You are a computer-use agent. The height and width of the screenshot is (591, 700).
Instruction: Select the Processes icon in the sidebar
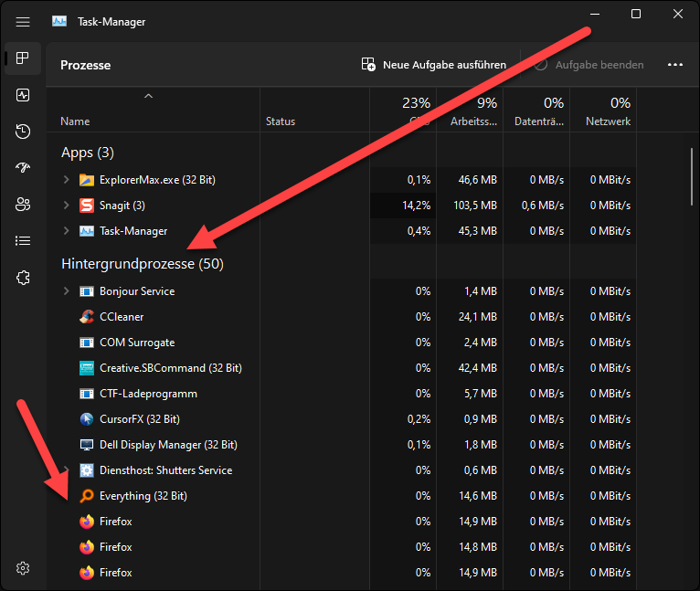(23, 58)
